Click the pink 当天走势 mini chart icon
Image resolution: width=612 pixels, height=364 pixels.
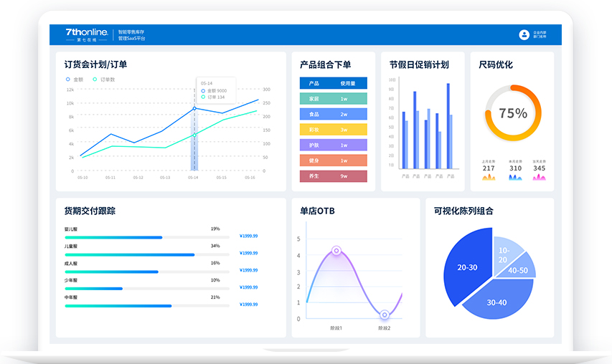coord(539,177)
